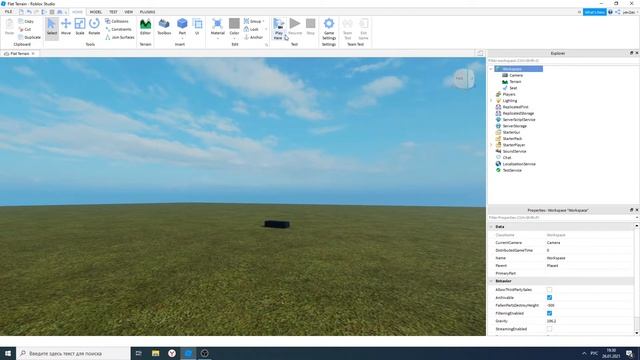Open the UI insert tool
Screen dimensions: 640x360
[x=197, y=27]
